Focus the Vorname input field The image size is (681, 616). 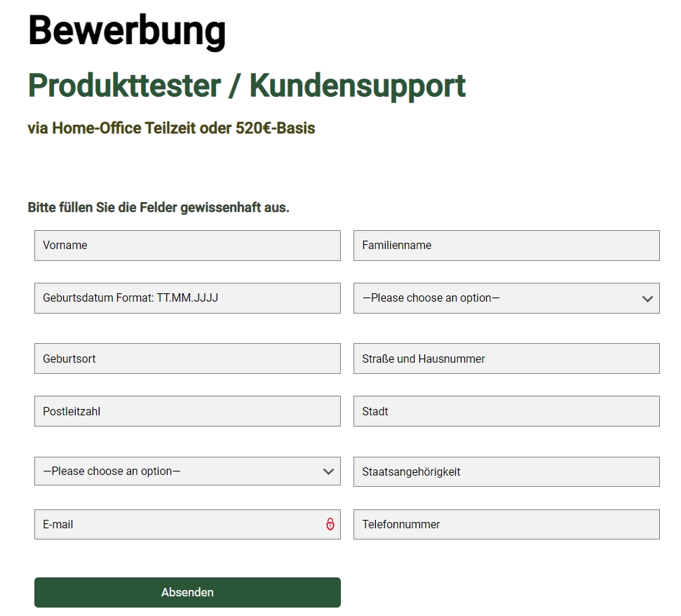pyautogui.click(x=187, y=246)
